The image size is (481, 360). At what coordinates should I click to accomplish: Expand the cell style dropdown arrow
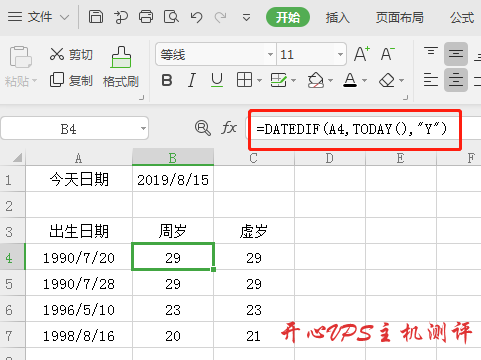tap(294, 80)
